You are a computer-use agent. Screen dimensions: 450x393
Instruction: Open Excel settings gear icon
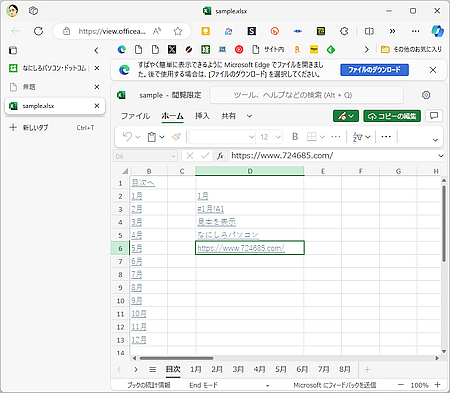pyautogui.click(x=426, y=95)
